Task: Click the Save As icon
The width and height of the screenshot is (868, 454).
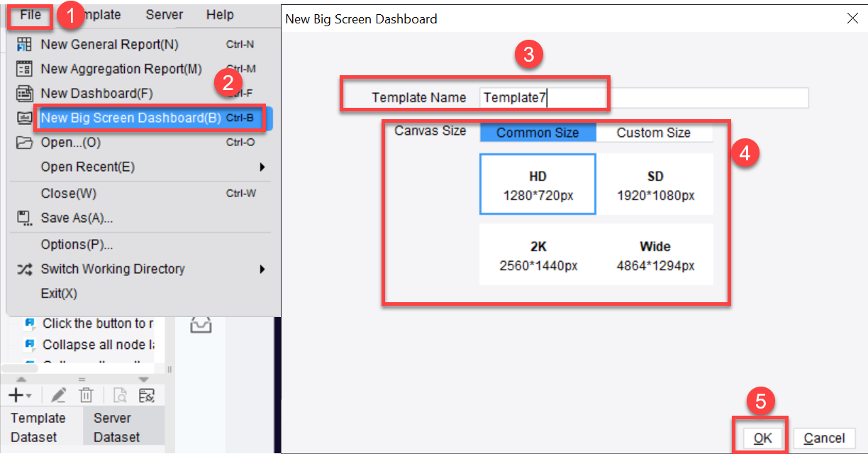Action: click(x=23, y=218)
